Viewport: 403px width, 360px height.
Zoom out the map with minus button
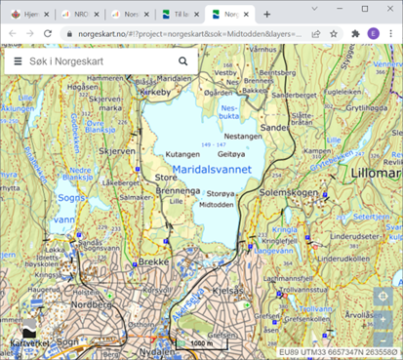click(x=383, y=341)
